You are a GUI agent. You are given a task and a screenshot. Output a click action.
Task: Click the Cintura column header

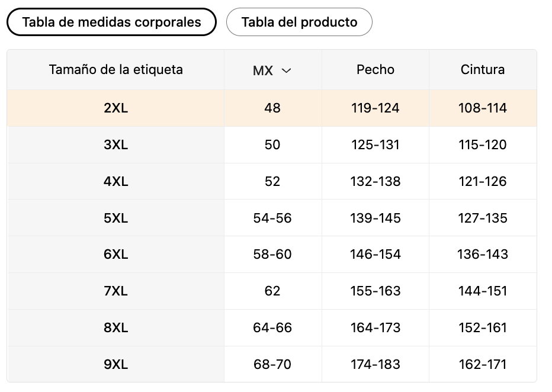pos(482,70)
